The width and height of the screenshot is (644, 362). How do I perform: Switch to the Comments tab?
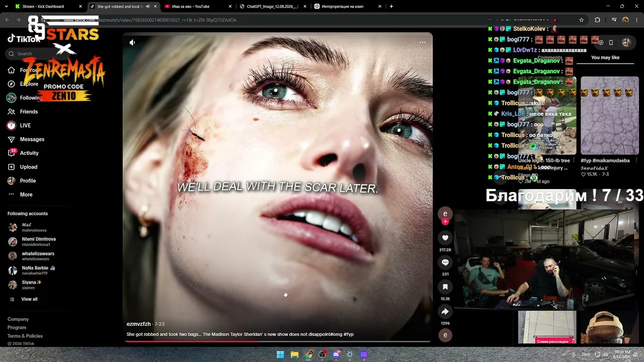pyautogui.click(x=550, y=58)
